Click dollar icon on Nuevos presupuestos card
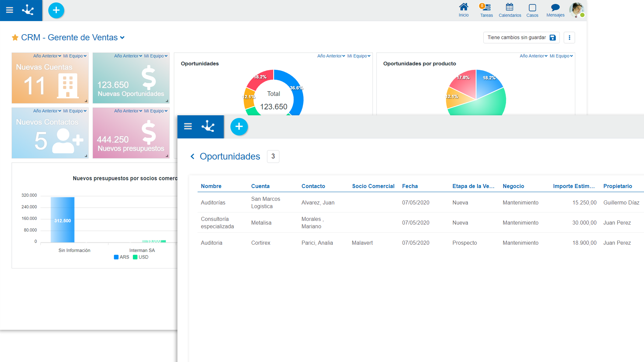The width and height of the screenshot is (644, 362). [x=149, y=133]
